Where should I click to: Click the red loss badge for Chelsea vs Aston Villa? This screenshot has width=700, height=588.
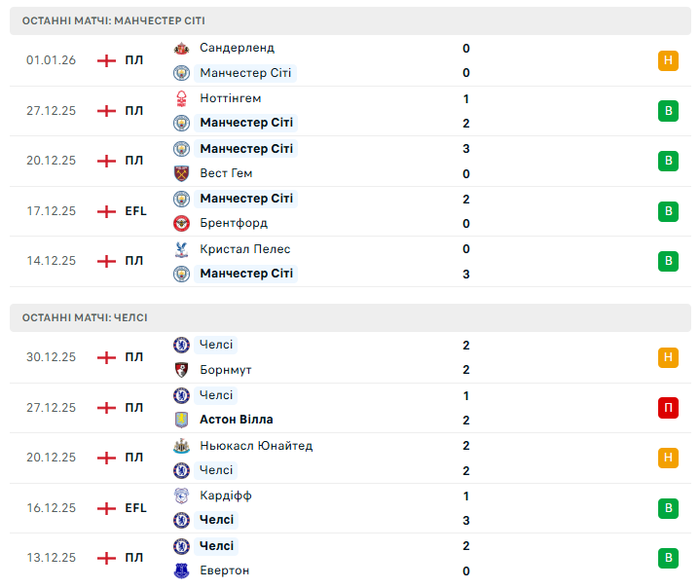[x=667, y=408]
